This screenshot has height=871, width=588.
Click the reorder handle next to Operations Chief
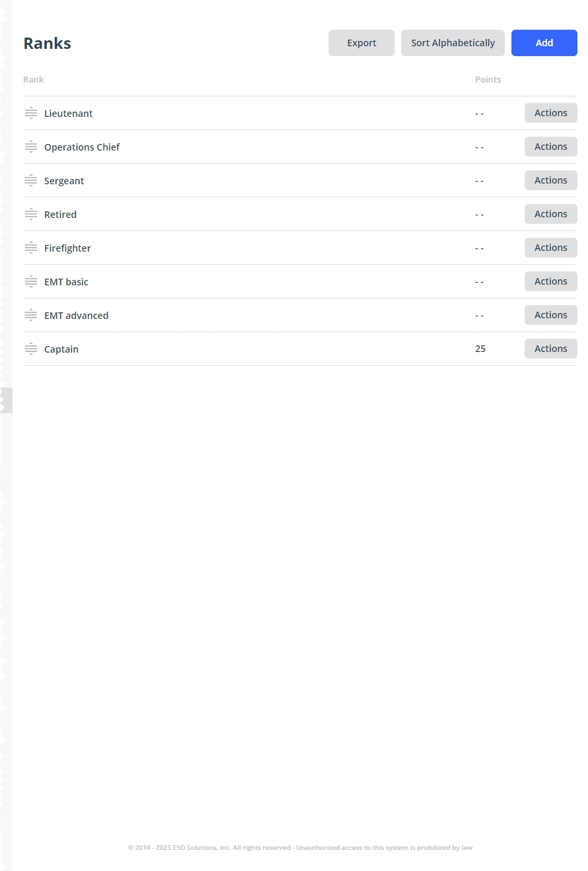[31, 147]
